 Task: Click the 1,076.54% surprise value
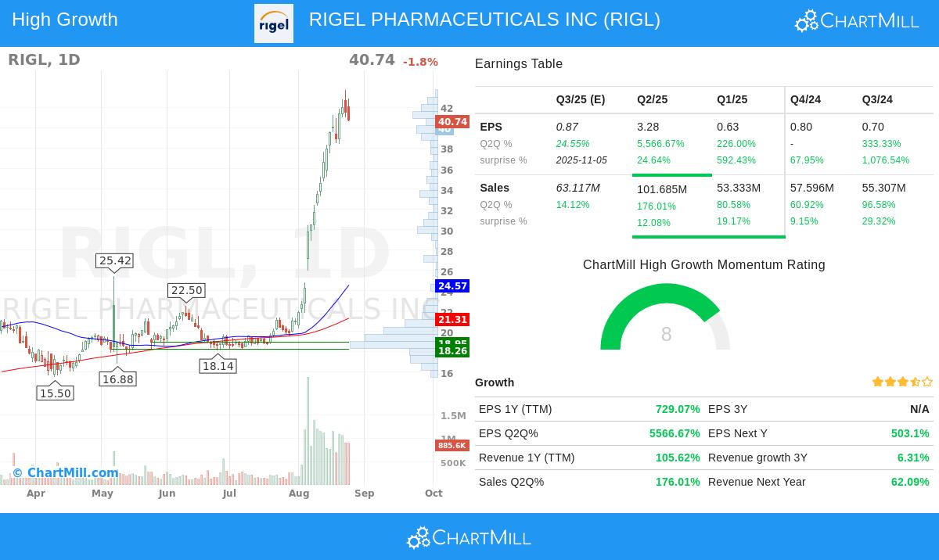(886, 160)
